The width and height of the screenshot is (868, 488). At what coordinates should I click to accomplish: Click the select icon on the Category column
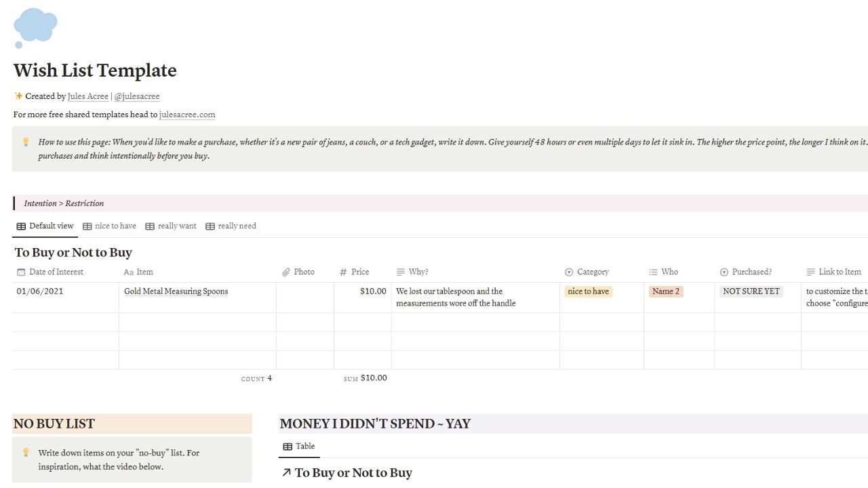point(568,272)
